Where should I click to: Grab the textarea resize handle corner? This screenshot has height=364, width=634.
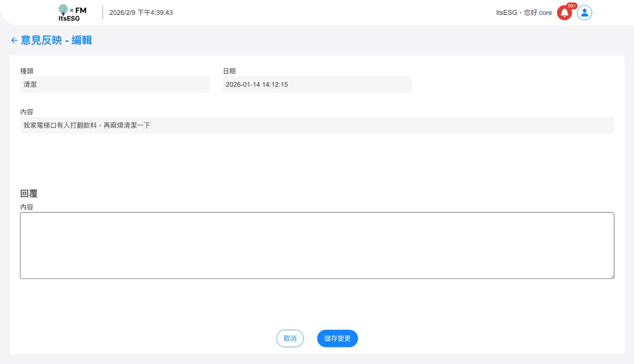612,276
